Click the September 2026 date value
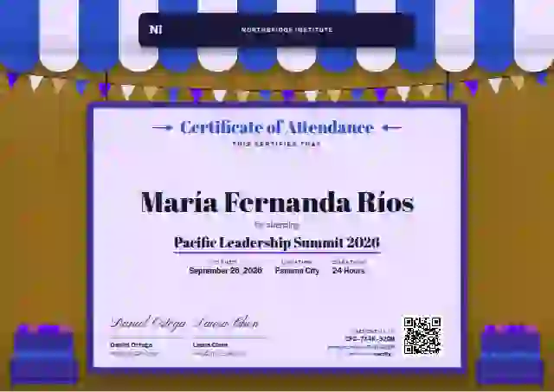This screenshot has width=554, height=392. [225, 271]
